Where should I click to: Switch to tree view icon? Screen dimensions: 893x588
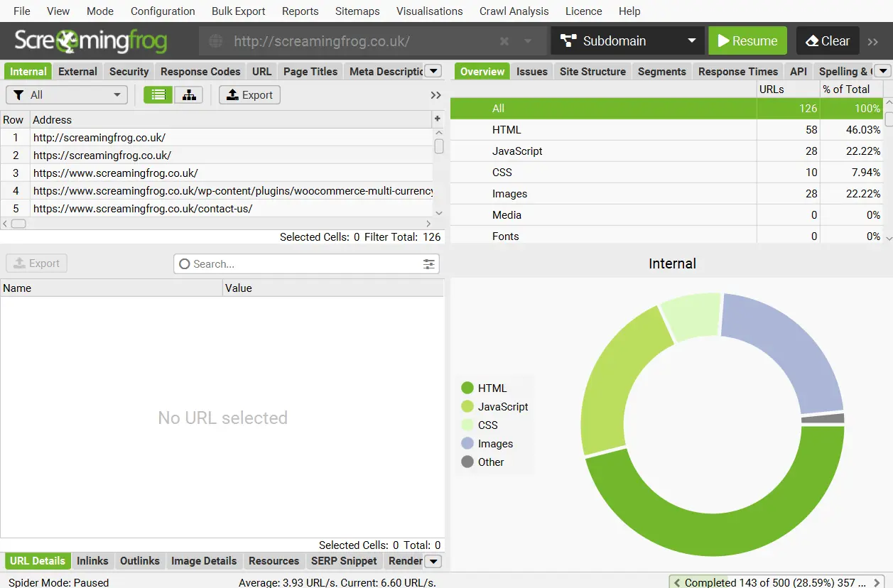click(x=189, y=95)
